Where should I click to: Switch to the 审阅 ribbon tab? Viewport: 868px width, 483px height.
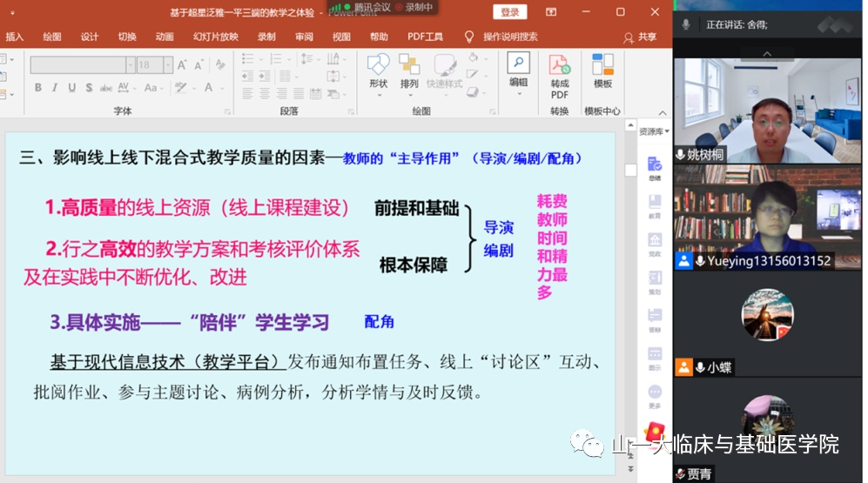pyautogui.click(x=304, y=37)
